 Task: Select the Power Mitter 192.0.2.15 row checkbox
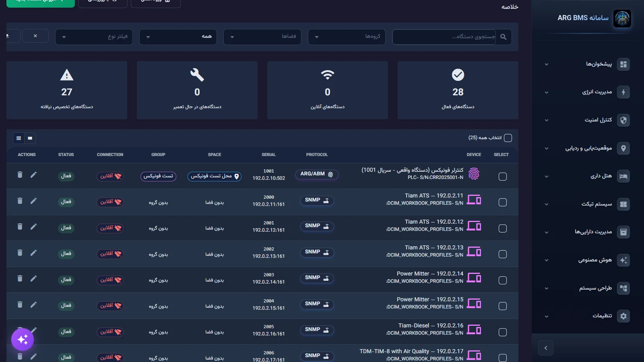[x=503, y=306]
